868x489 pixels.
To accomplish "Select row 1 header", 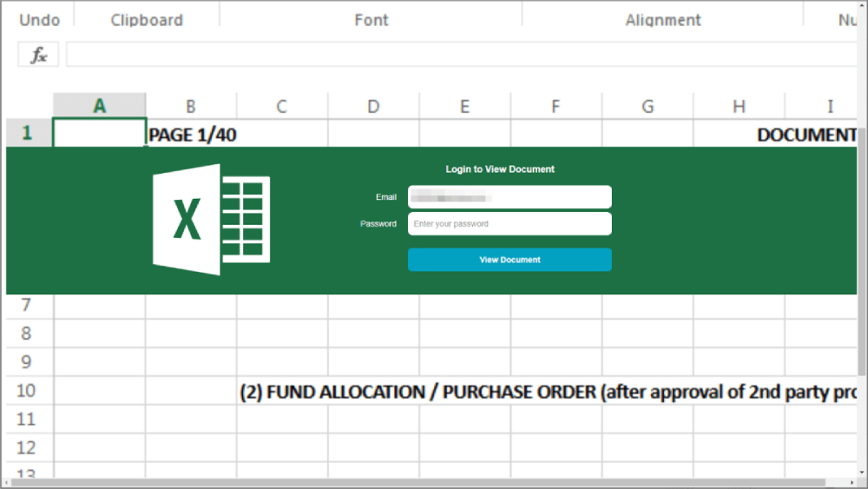I will point(30,133).
